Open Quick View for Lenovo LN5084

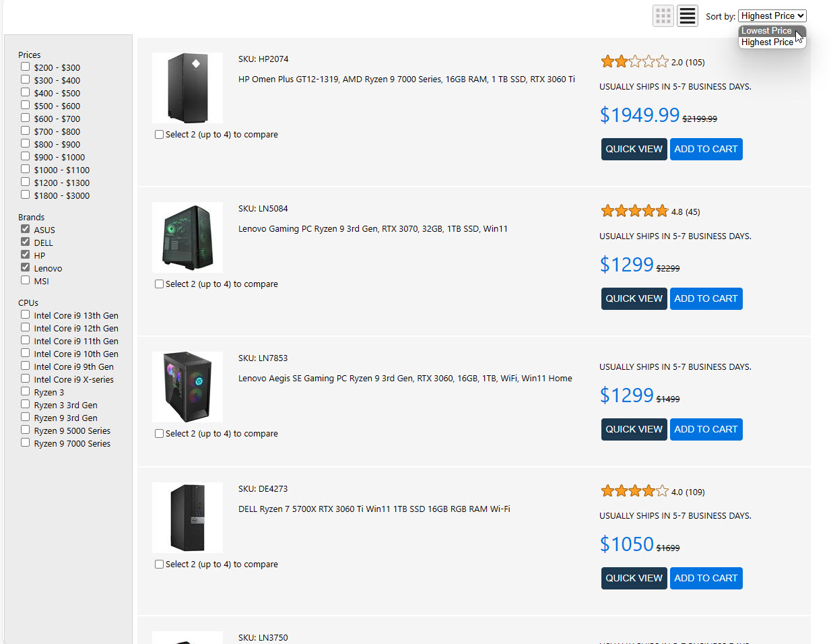tap(634, 298)
